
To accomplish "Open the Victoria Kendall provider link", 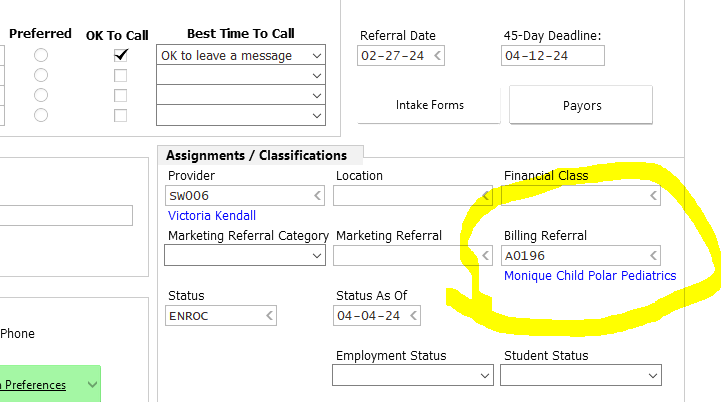I will 212,215.
